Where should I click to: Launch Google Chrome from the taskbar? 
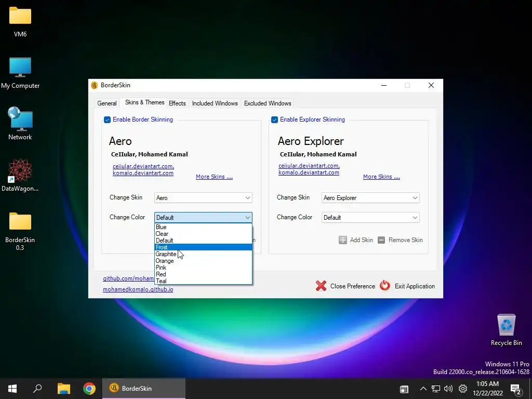[89, 389]
